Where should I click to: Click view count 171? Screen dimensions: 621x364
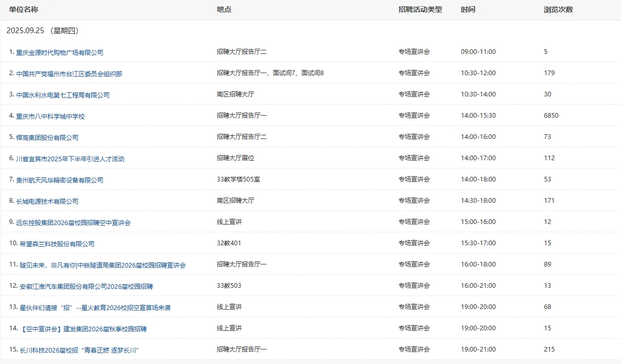coord(549,201)
